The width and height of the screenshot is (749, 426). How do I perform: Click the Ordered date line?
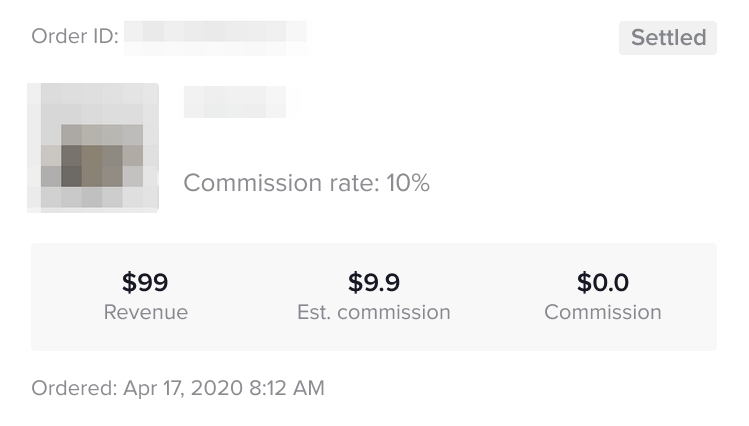[178, 388]
